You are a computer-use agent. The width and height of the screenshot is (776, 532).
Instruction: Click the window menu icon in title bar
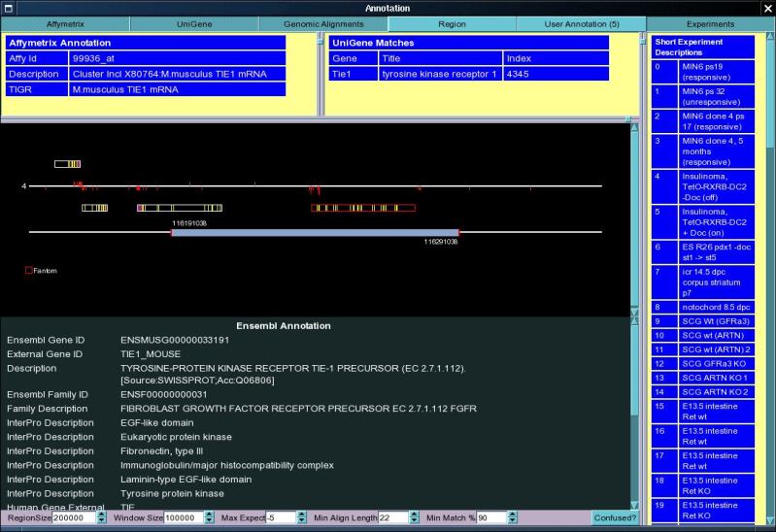8,8
